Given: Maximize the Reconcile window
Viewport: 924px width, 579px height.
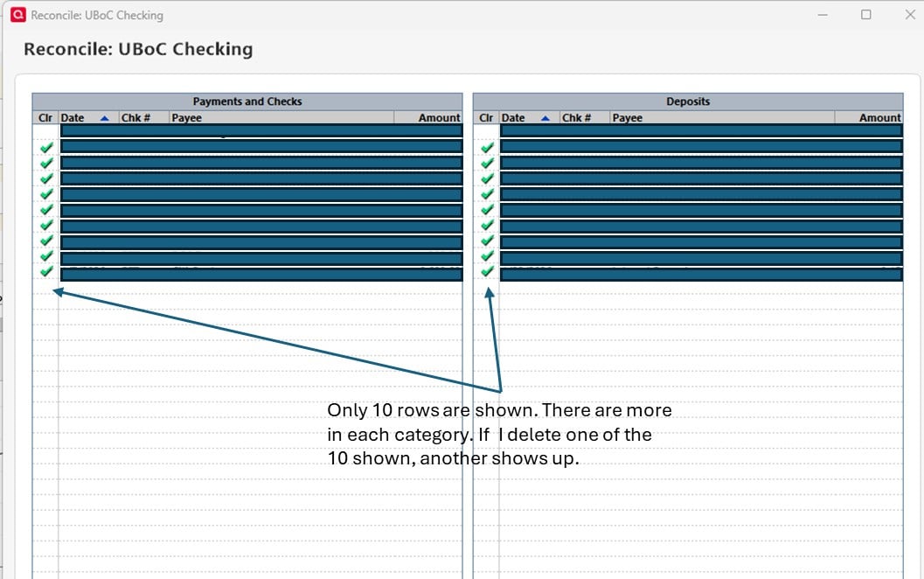Looking at the screenshot, I should pos(865,15).
